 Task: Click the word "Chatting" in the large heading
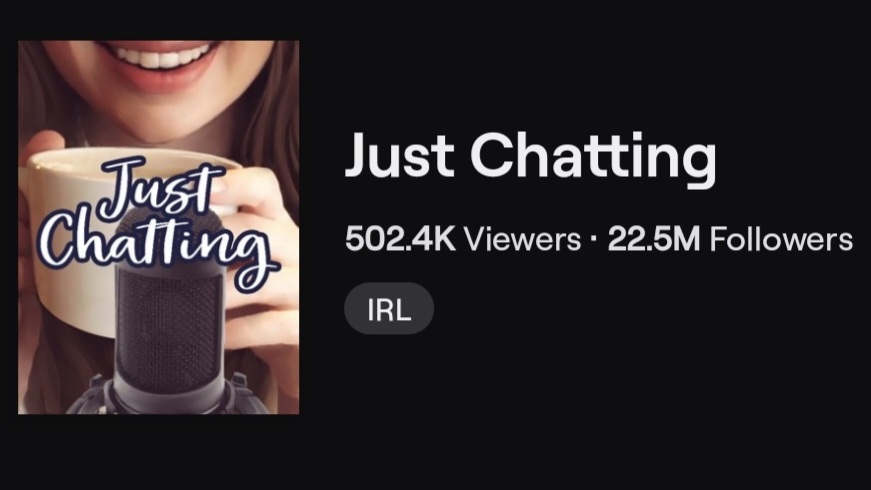pyautogui.click(x=593, y=160)
